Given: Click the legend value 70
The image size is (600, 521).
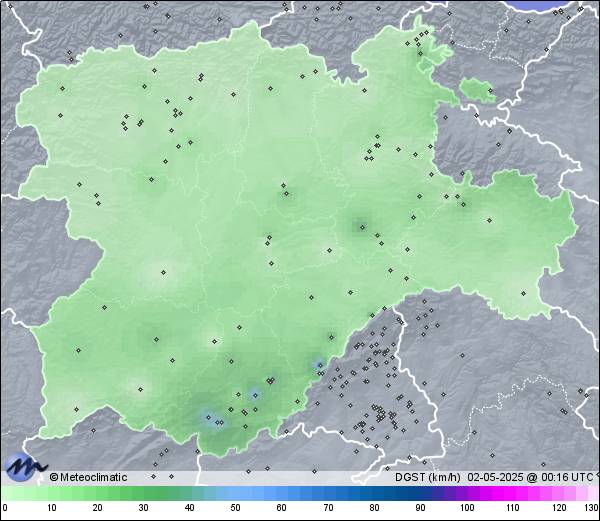Looking at the screenshot, I should pos(328,508).
